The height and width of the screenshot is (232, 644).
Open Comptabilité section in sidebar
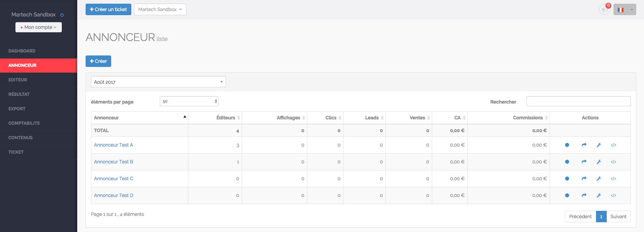coord(39,123)
